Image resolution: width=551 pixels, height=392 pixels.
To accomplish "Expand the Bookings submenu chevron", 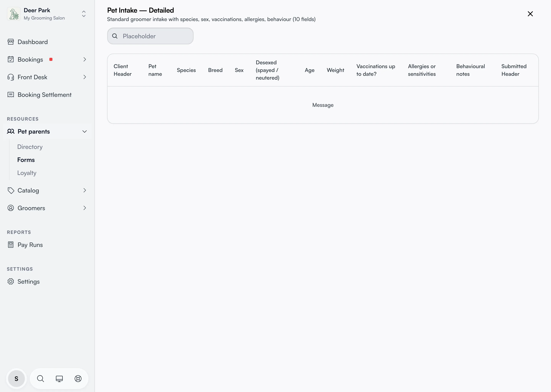I will pyautogui.click(x=84, y=59).
